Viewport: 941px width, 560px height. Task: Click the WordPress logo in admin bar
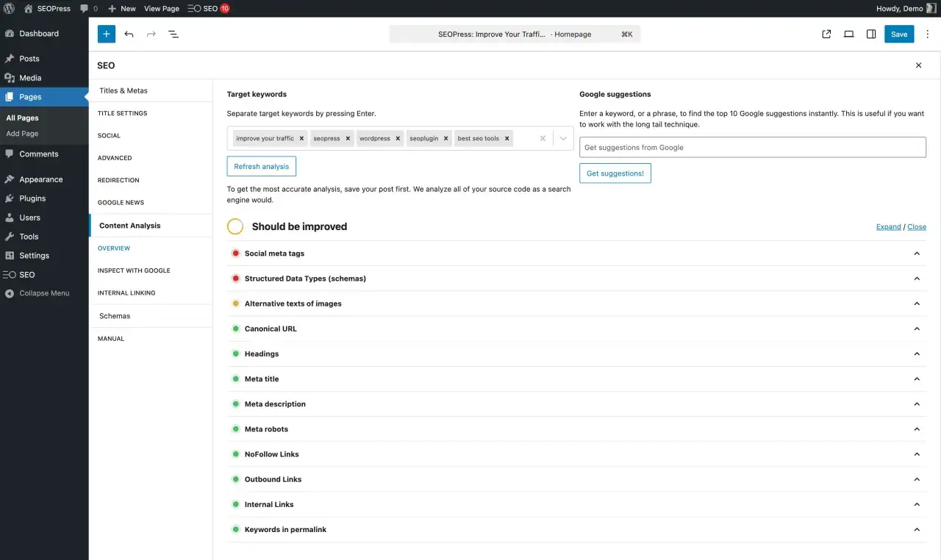(x=9, y=8)
